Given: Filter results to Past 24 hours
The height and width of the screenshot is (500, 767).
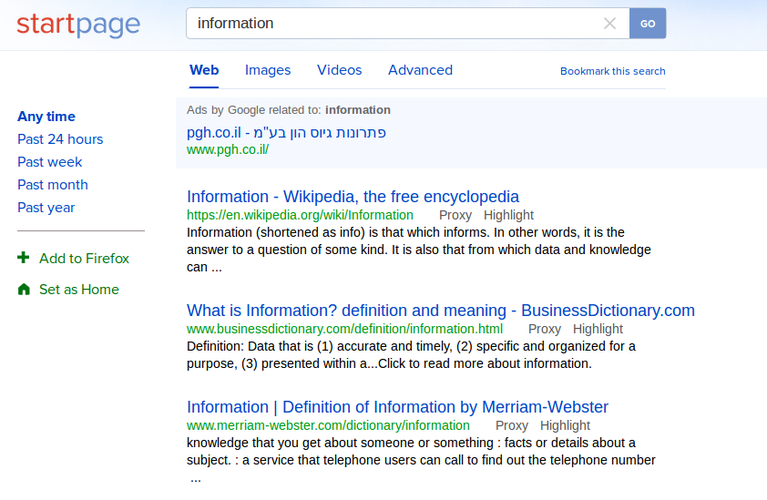Looking at the screenshot, I should (x=60, y=139).
